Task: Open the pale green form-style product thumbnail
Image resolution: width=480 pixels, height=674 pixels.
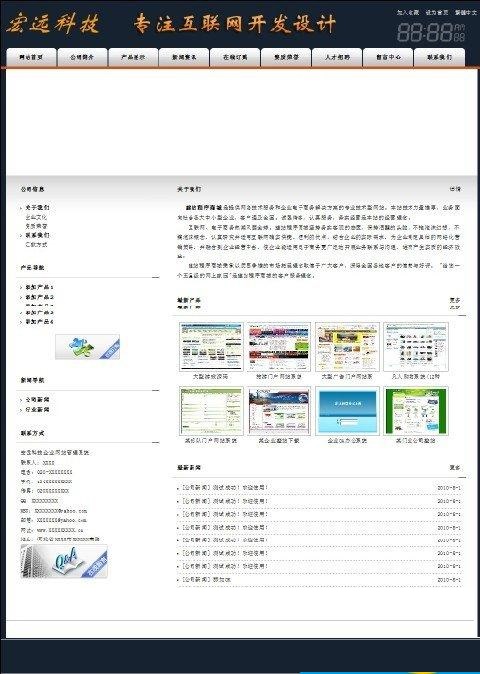Action: [x=211, y=411]
